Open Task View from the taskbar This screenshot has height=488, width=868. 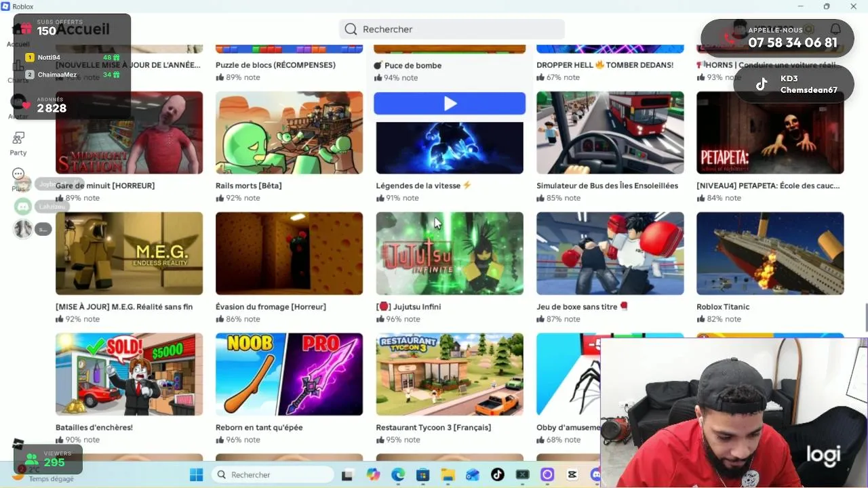347,474
